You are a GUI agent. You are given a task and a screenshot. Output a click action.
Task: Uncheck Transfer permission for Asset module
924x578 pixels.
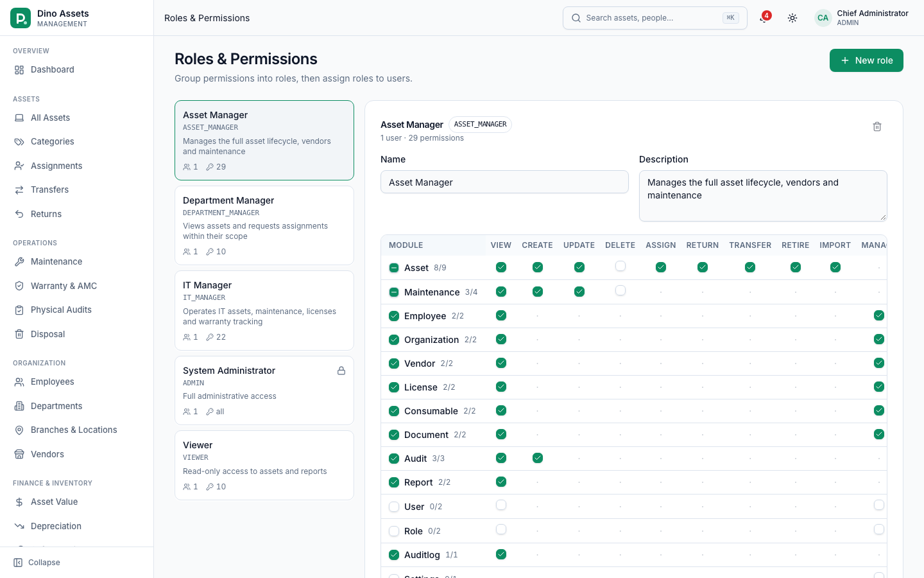[x=750, y=267]
